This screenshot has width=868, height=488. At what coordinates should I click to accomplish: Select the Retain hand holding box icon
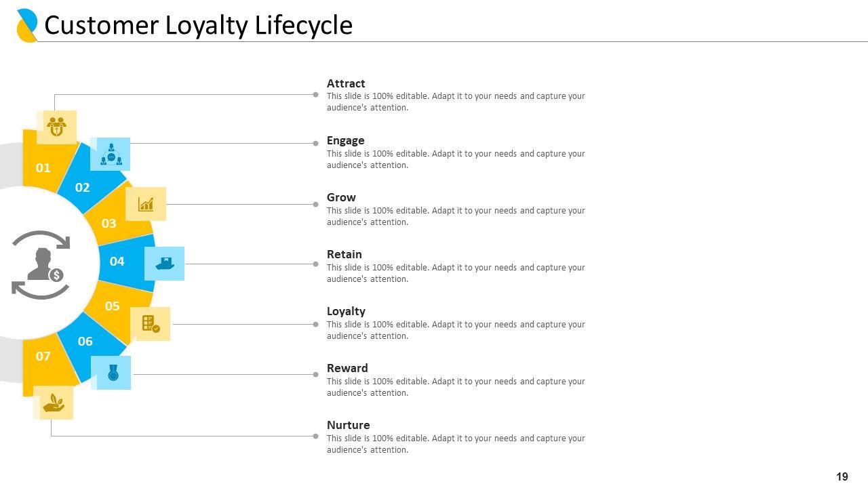165,263
